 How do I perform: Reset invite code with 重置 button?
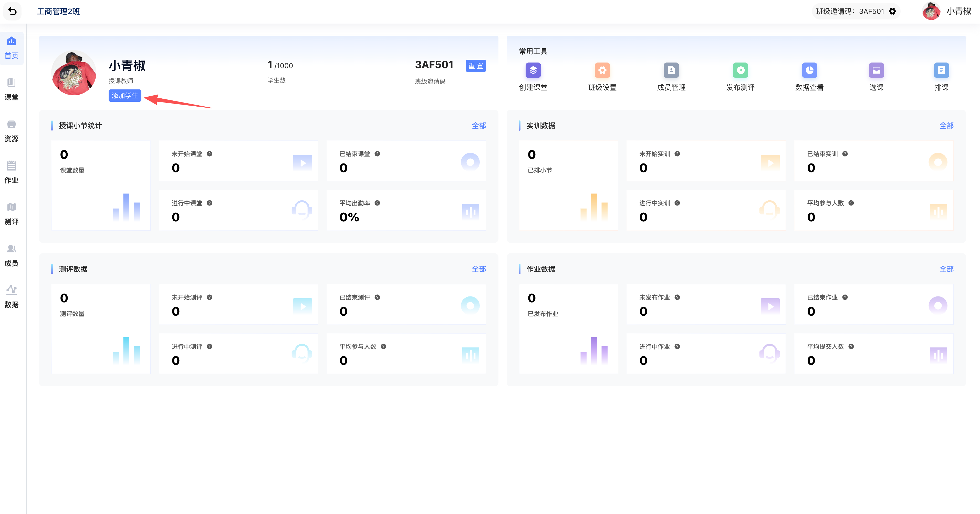click(x=476, y=66)
